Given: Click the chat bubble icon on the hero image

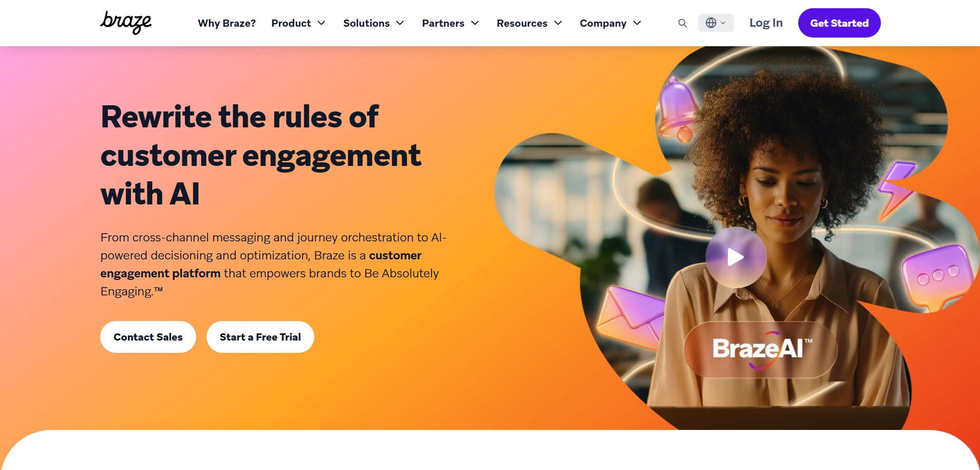Looking at the screenshot, I should click(937, 277).
